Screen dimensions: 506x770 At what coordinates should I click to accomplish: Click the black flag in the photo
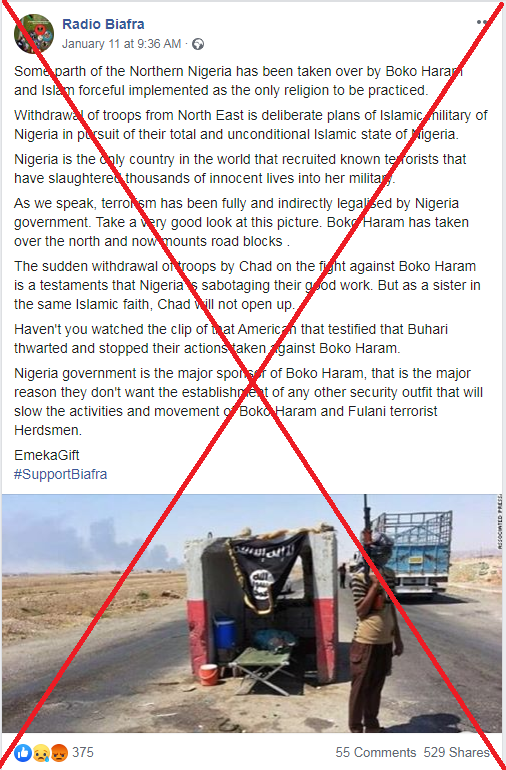266,570
